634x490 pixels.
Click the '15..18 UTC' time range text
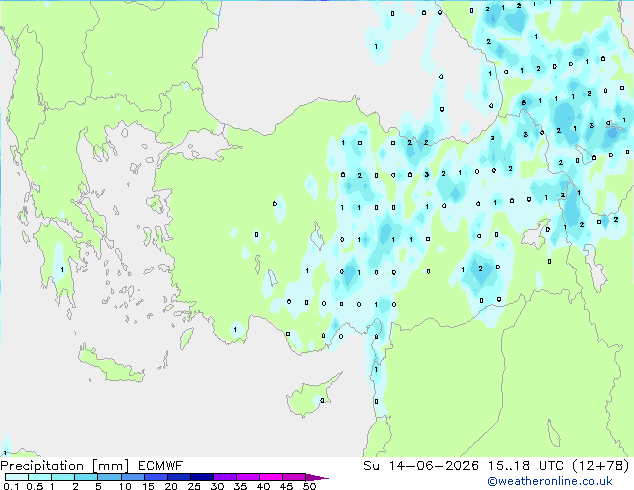click(x=526, y=466)
